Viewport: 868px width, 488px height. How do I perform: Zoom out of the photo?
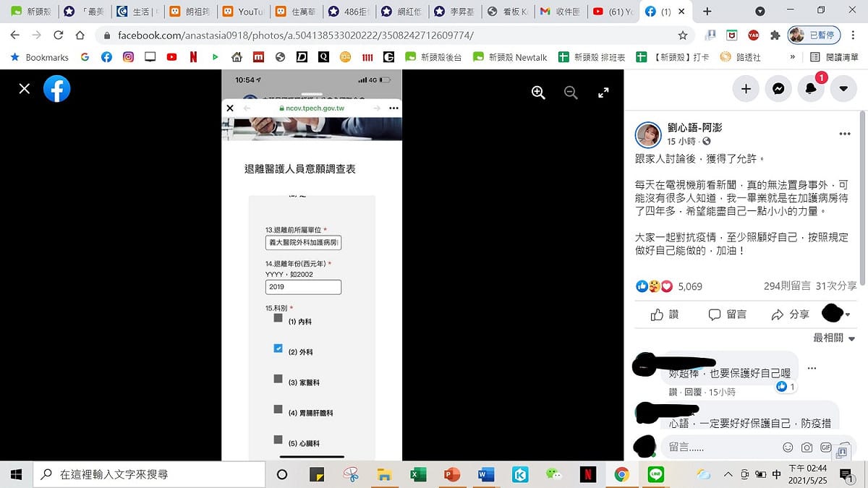tap(571, 93)
